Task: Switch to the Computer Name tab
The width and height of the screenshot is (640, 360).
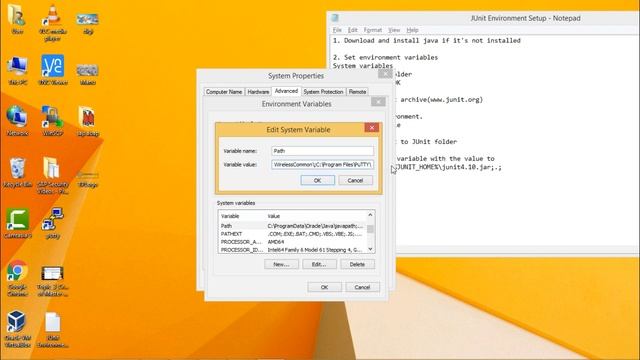Action: tap(224, 92)
